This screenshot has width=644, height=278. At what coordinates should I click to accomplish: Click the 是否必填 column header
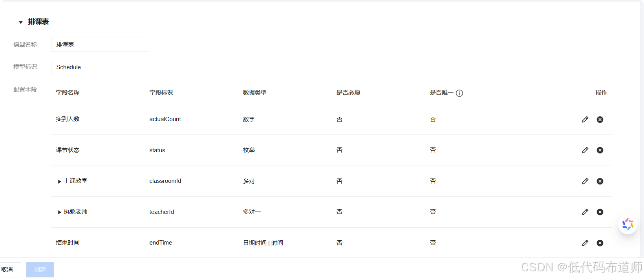point(348,93)
